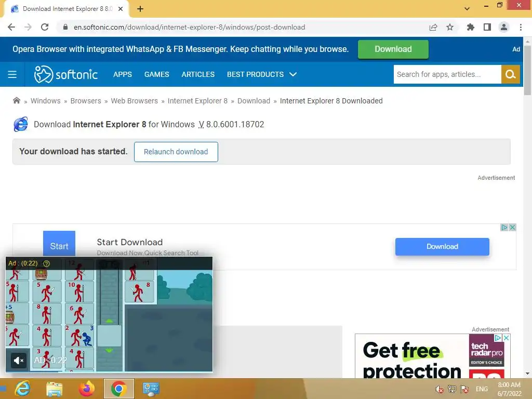Viewport: 532px width, 399px height.
Task: Open help icon on the video ad
Action: (46, 263)
